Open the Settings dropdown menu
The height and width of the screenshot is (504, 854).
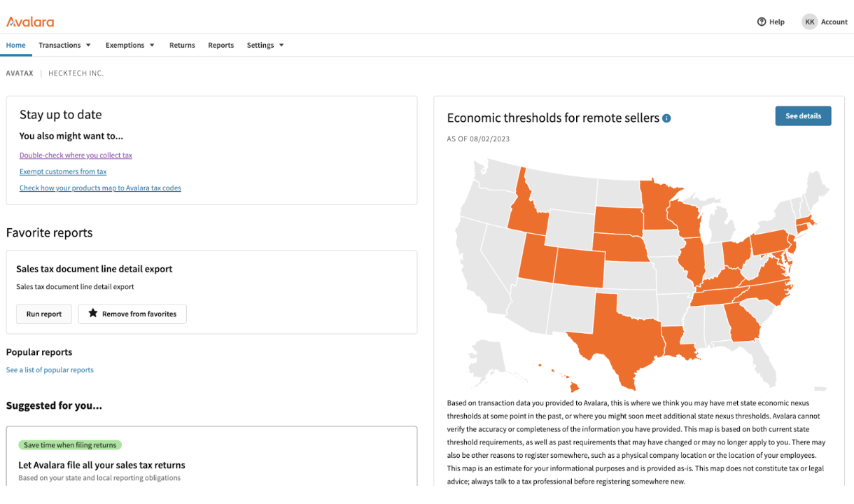point(265,45)
